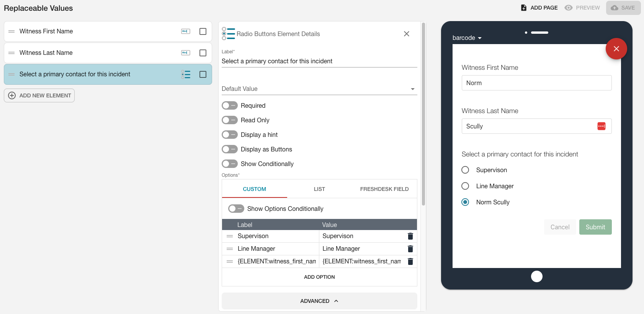Grab drag handle of Supervison option row
Image resolution: width=644 pixels, height=314 pixels.
coord(230,236)
